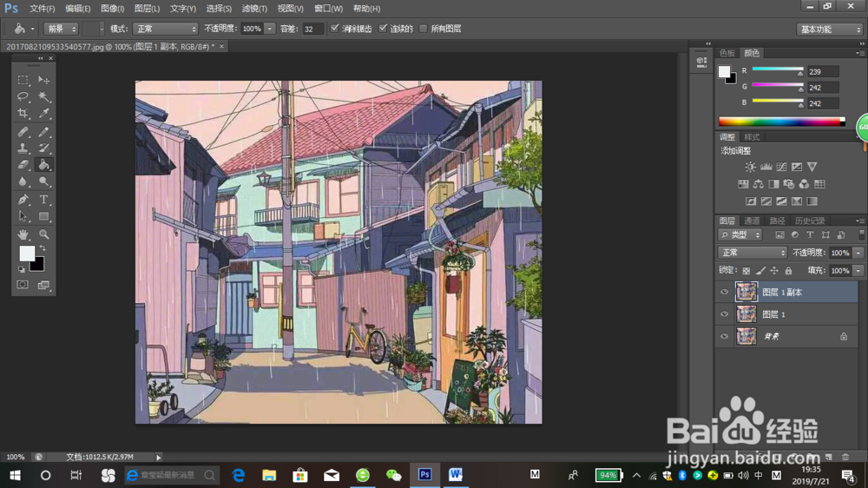Hide the 图层 1 副本 layer
Image resolution: width=868 pixels, height=488 pixels.
click(724, 292)
